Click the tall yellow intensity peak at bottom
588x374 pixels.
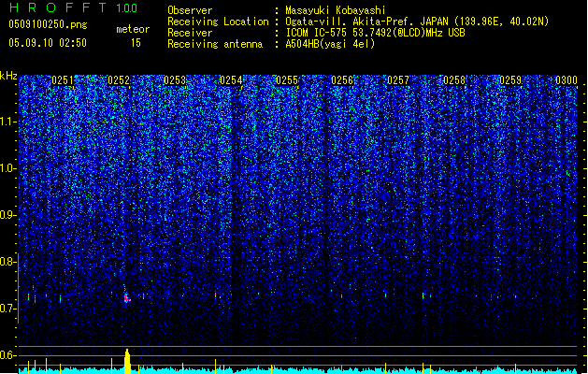tap(127, 361)
